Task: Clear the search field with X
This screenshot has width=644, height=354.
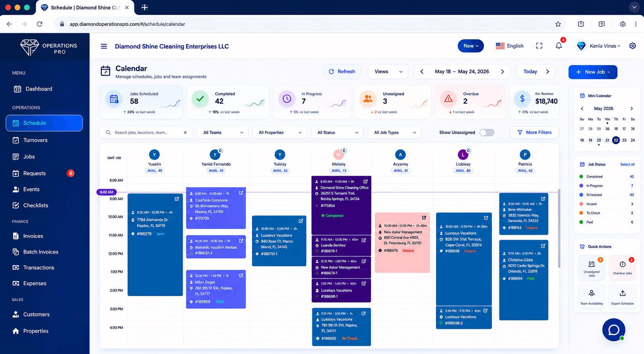Action: pyautogui.click(x=185, y=133)
